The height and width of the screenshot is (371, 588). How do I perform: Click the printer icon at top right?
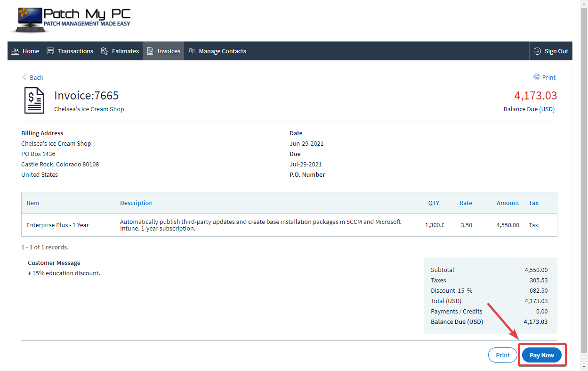537,77
